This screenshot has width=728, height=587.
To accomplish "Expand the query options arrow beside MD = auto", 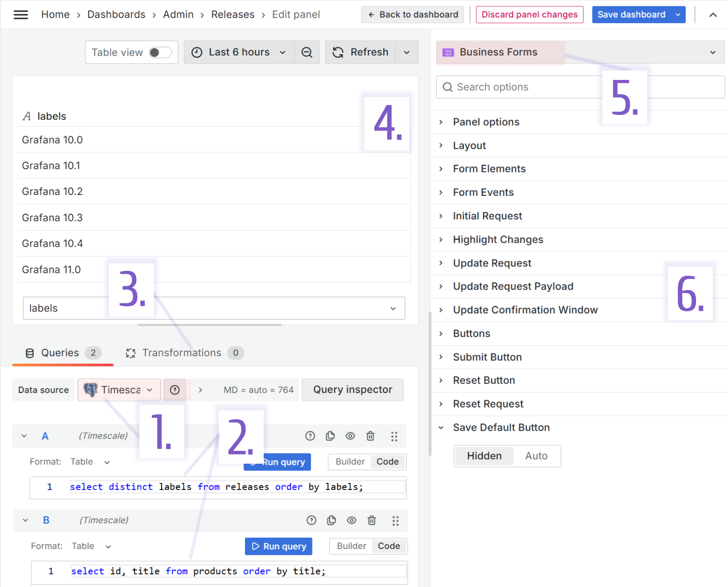I will (x=200, y=390).
